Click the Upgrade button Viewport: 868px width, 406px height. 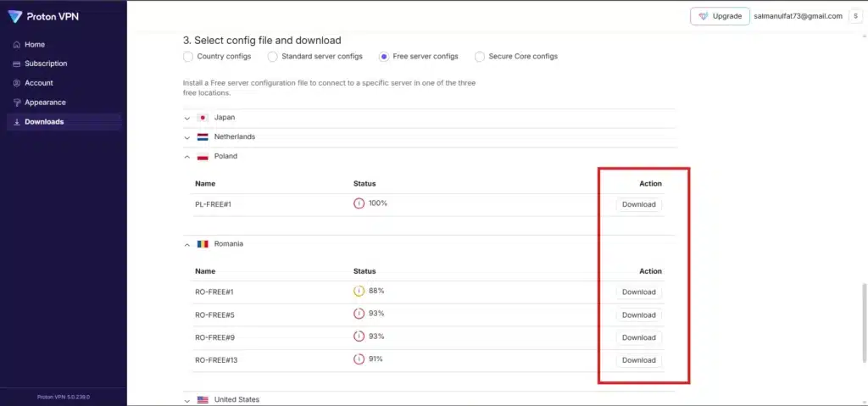point(720,17)
